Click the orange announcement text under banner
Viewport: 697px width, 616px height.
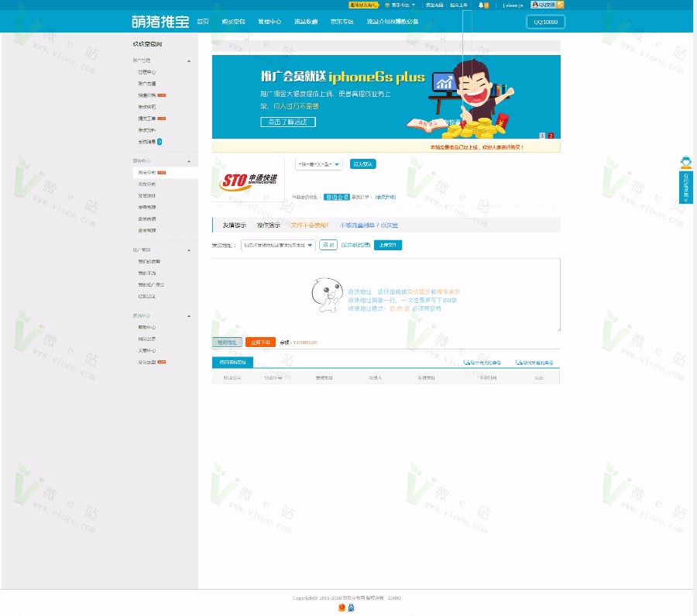(x=476, y=147)
